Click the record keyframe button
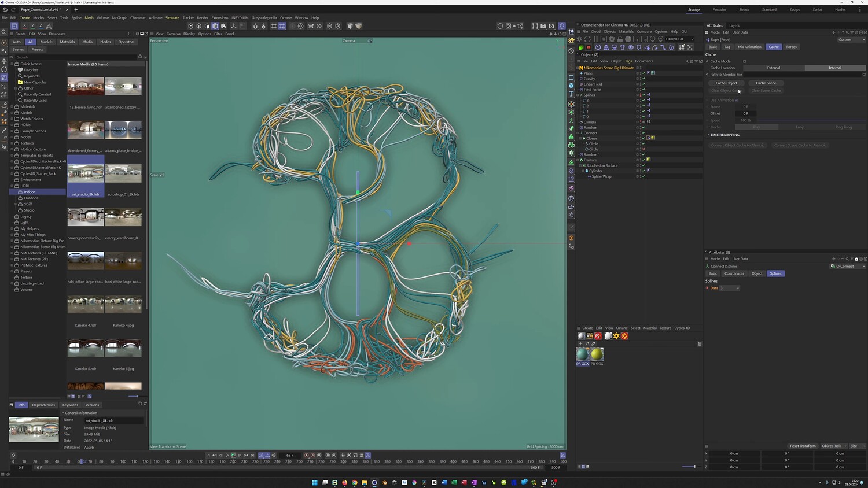Viewport: 868px width, 488px height. tap(307, 456)
